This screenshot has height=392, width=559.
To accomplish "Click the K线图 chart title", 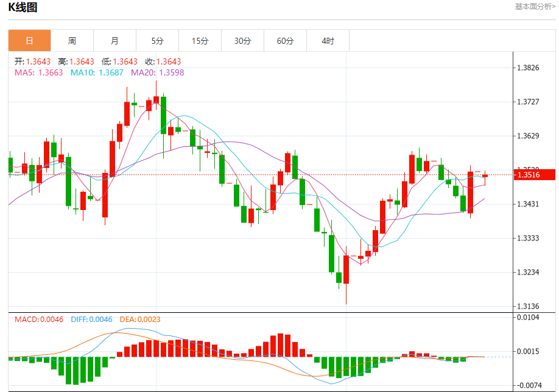I will [x=23, y=7].
